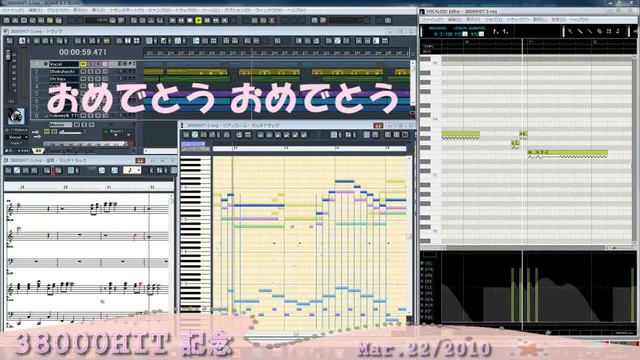Select the PIT control parameter
This screenshot has height=360, width=640.
[x=427, y=311]
